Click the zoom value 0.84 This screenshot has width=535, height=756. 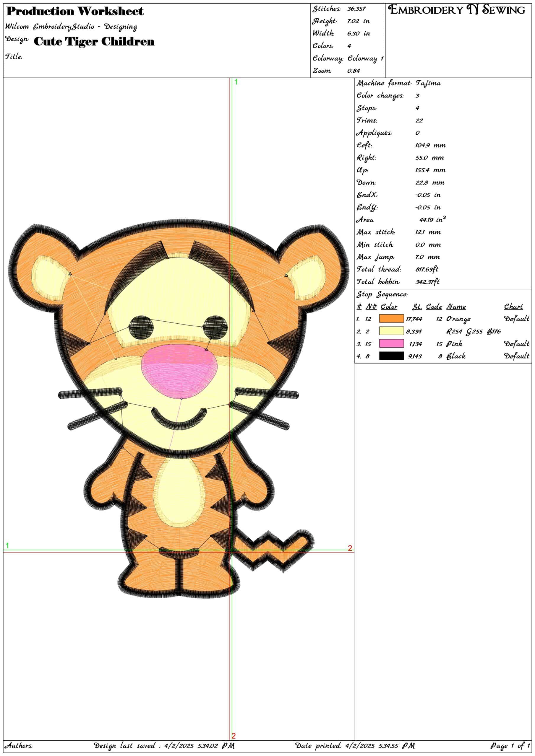(354, 71)
